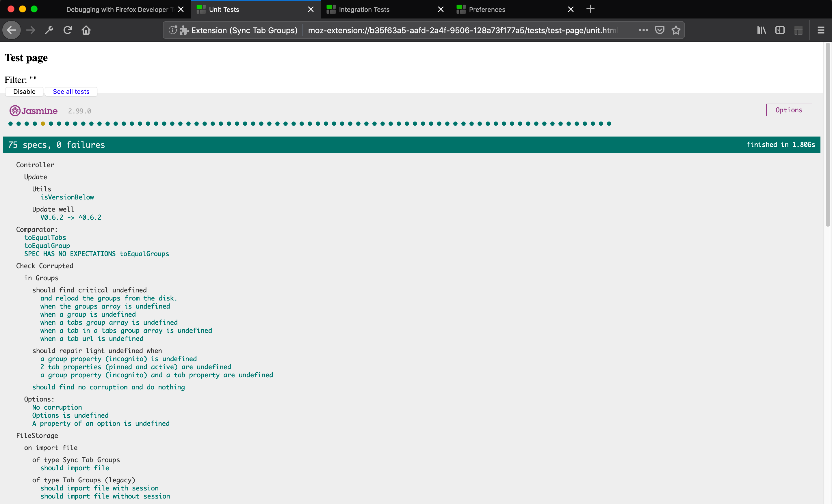Open the V0.6.2 -> ^0.6.2 spec
832x504 pixels.
point(71,218)
